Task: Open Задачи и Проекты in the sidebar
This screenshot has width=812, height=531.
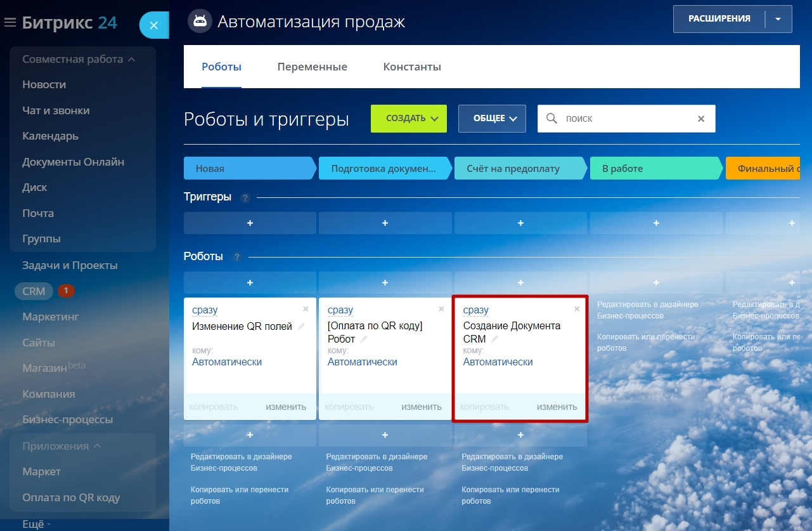Action: [70, 265]
